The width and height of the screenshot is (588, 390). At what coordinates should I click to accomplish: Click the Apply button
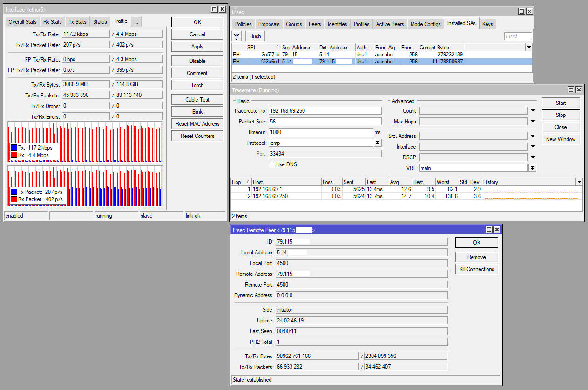(197, 47)
